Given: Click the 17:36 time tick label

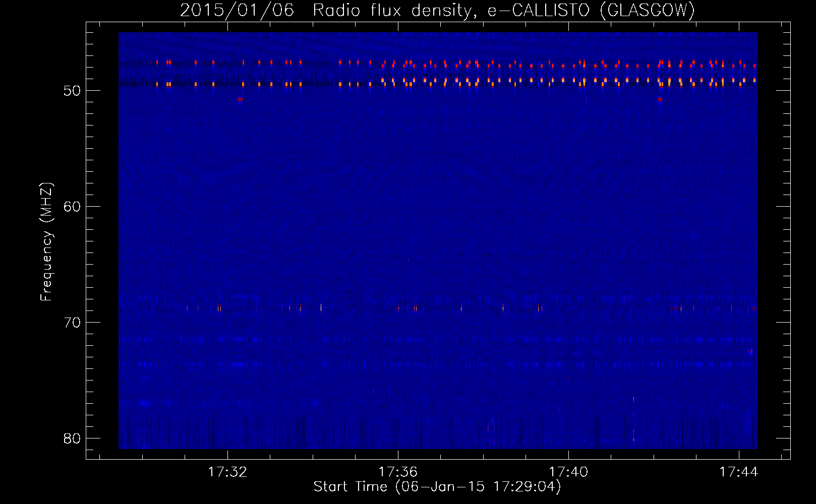Looking at the screenshot, I should tap(398, 472).
